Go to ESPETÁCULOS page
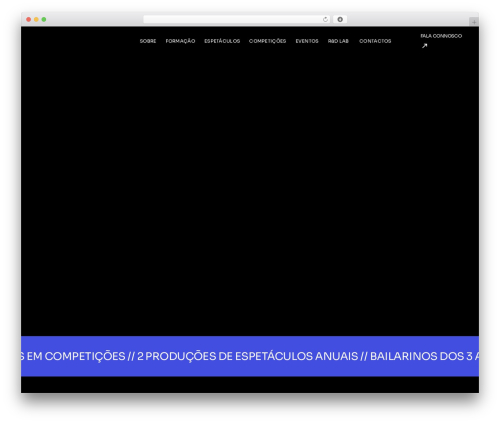This screenshot has width=500, height=423. click(222, 41)
